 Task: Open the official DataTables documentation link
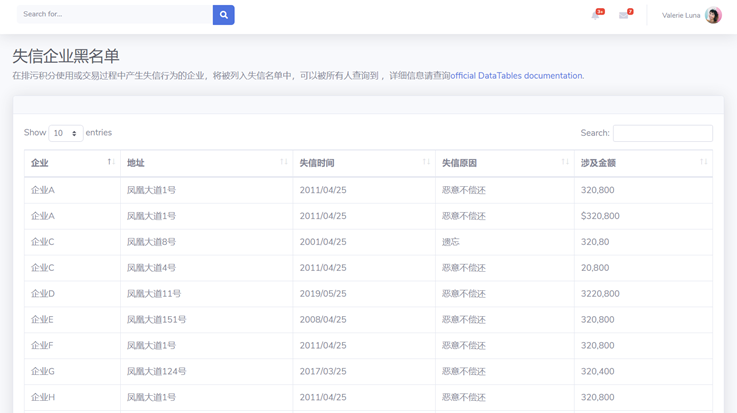pyautogui.click(x=517, y=76)
